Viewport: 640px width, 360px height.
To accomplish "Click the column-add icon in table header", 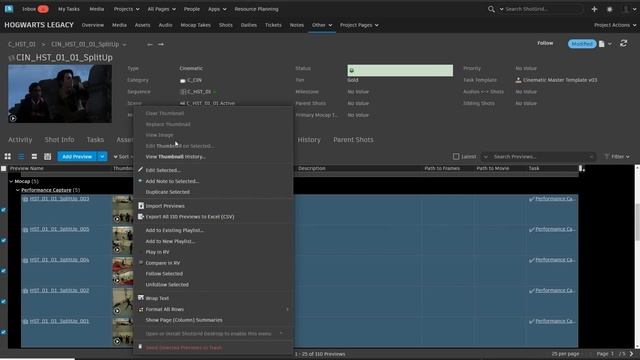I will coord(582,168).
